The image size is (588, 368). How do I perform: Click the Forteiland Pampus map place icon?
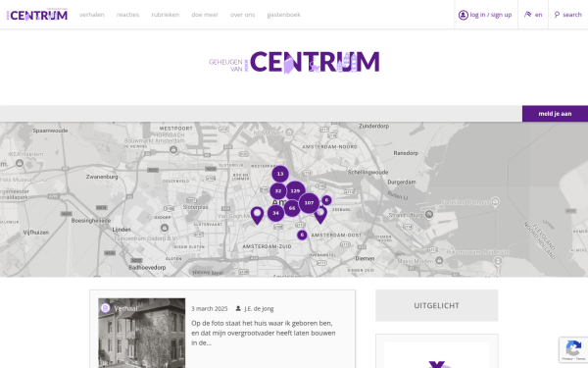(x=495, y=201)
